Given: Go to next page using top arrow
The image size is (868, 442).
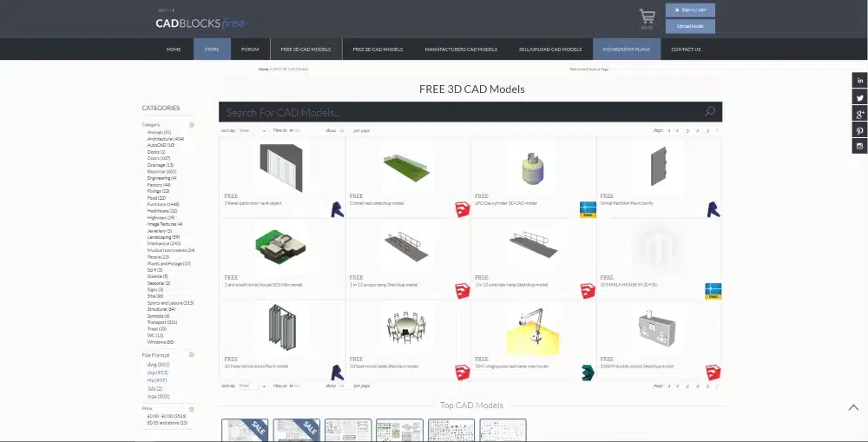Looking at the screenshot, I should [x=718, y=131].
